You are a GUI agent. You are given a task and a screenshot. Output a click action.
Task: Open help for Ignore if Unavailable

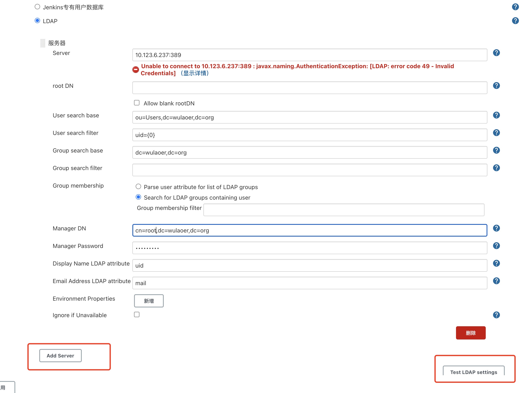click(496, 315)
